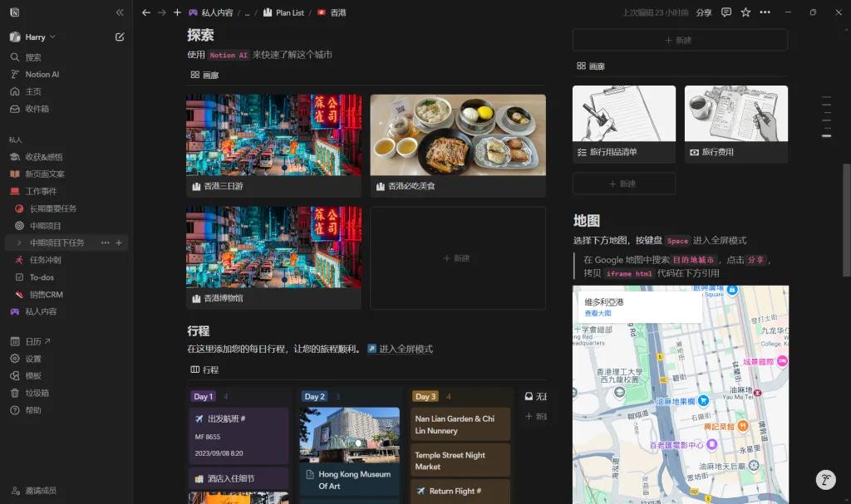Open the page more options menu

[x=765, y=12]
